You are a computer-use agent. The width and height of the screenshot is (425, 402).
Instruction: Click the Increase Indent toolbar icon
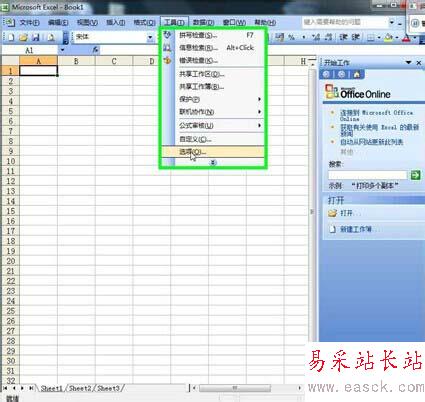pyautogui.click(x=355, y=37)
